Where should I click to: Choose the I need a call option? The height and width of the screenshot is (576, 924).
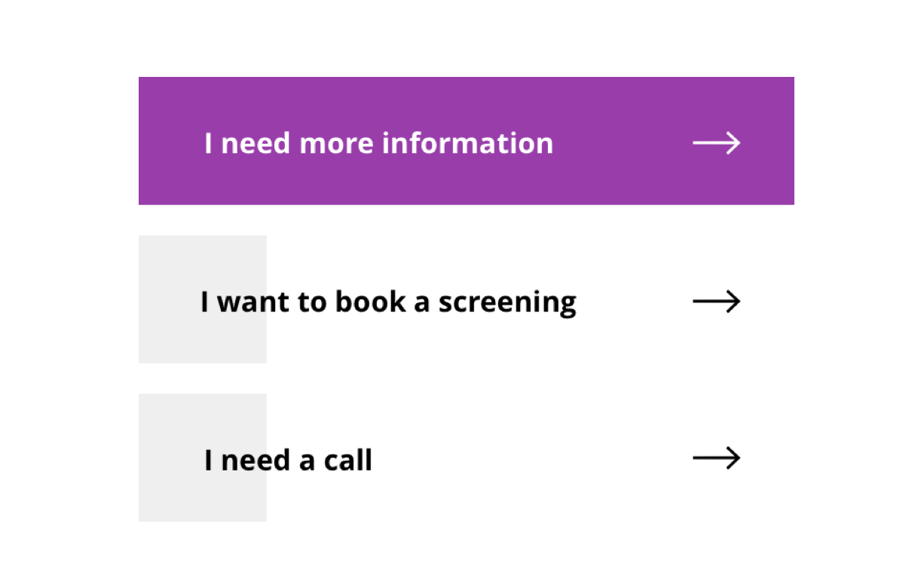pyautogui.click(x=467, y=458)
